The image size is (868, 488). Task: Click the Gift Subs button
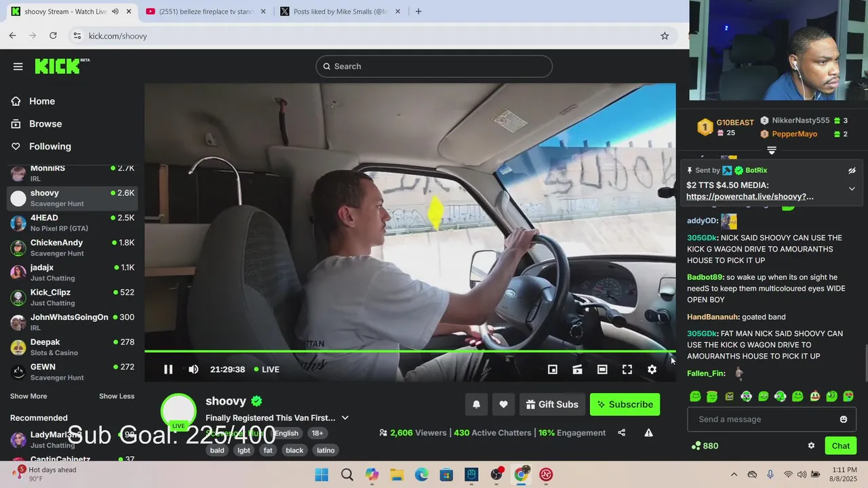click(552, 405)
